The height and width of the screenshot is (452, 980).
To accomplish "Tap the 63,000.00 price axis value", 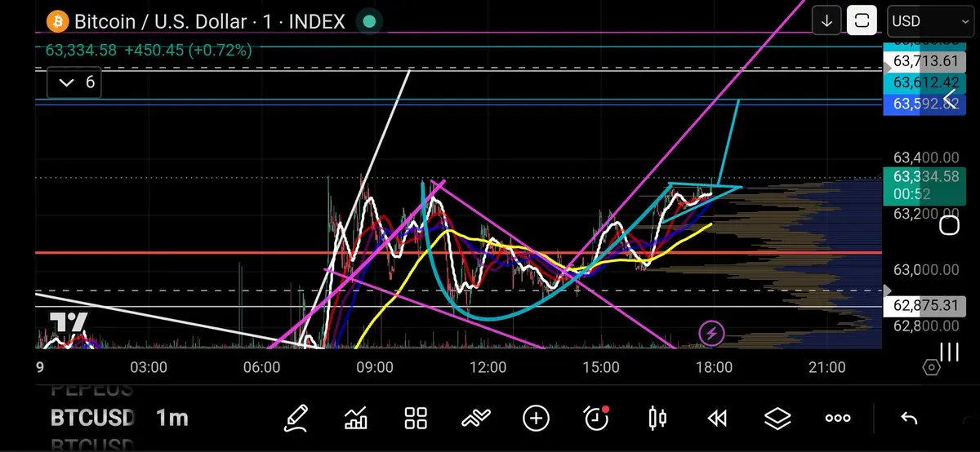I will (x=926, y=270).
